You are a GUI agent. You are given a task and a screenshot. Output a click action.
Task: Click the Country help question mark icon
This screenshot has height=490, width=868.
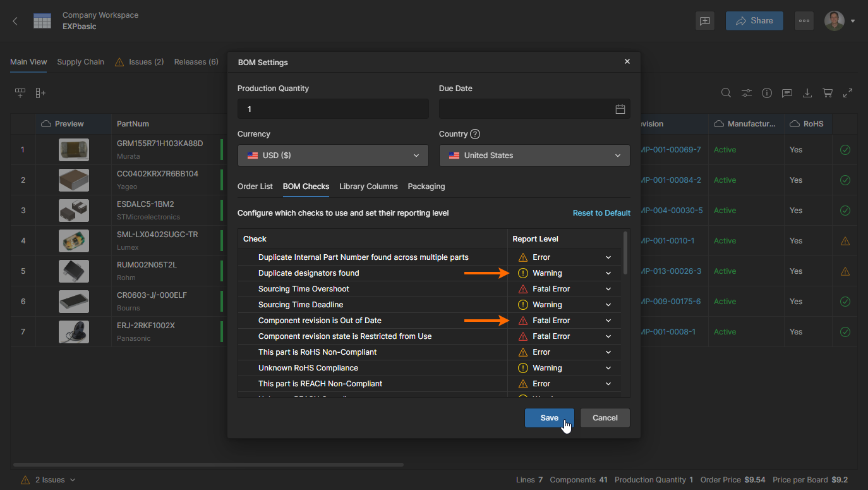[475, 134]
